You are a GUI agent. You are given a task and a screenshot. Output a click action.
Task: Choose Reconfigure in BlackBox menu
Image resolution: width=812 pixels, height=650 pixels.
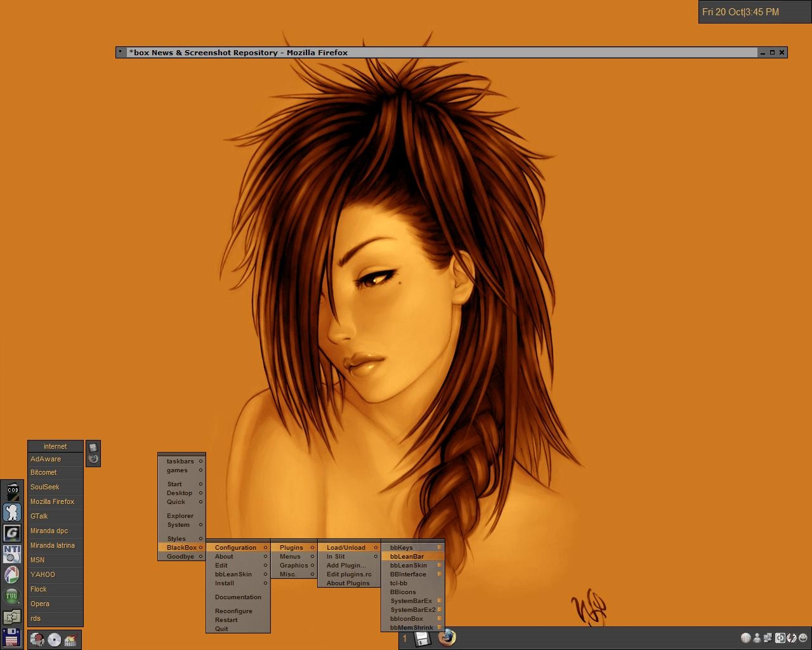pos(238,611)
